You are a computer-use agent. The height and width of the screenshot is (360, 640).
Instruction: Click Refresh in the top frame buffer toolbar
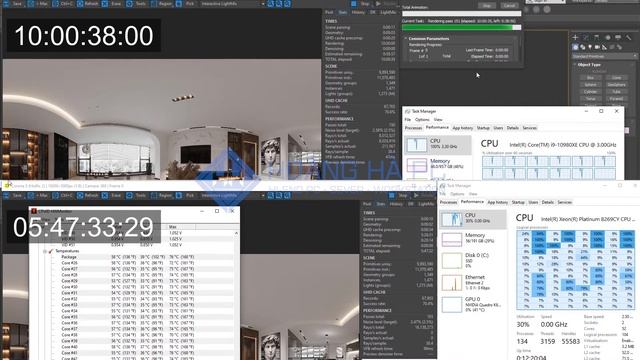(x=88, y=4)
